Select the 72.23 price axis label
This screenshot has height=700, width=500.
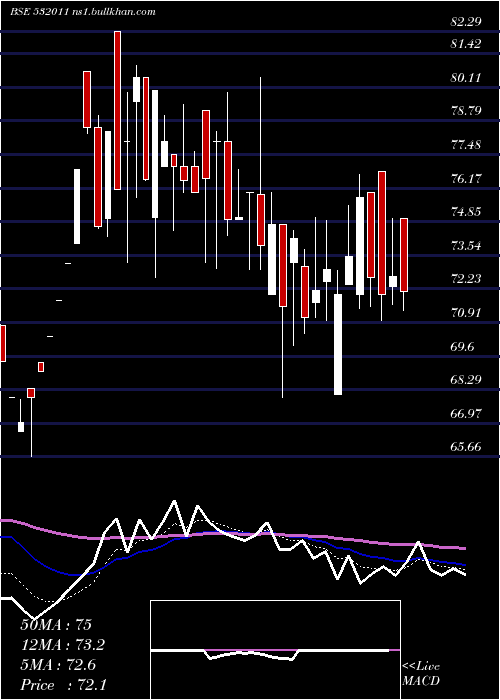point(466,279)
